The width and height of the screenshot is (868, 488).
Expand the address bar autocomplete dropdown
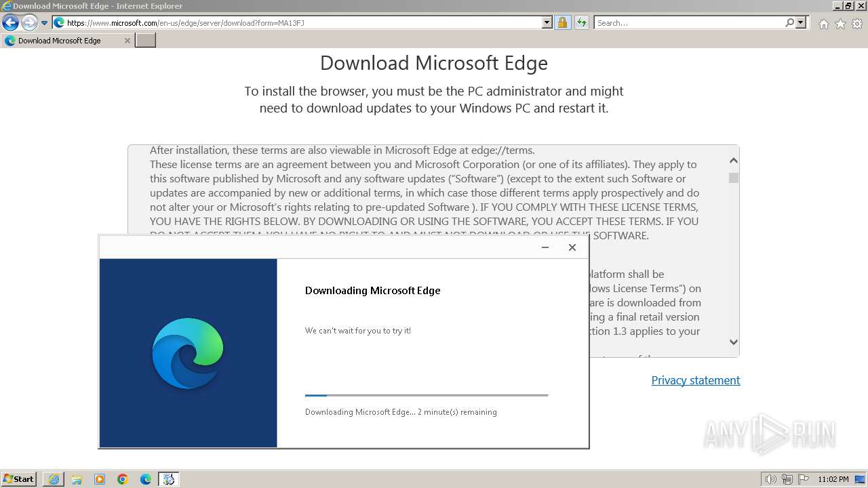pos(547,22)
